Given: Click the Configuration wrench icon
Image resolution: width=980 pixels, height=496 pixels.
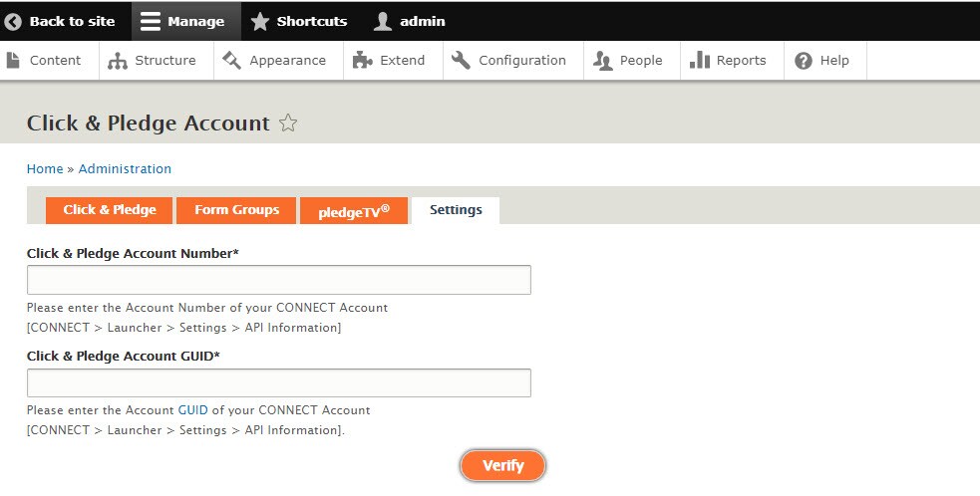Looking at the screenshot, I should pyautogui.click(x=461, y=60).
